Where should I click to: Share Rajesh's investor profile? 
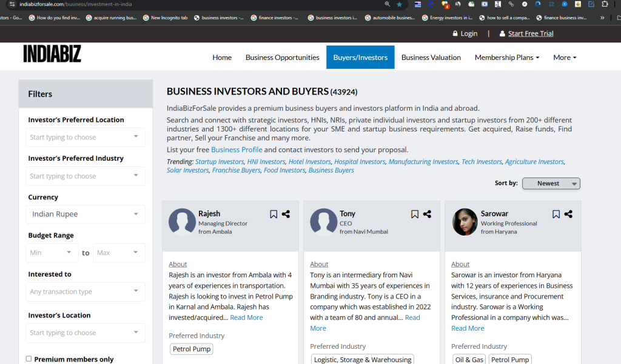286,214
